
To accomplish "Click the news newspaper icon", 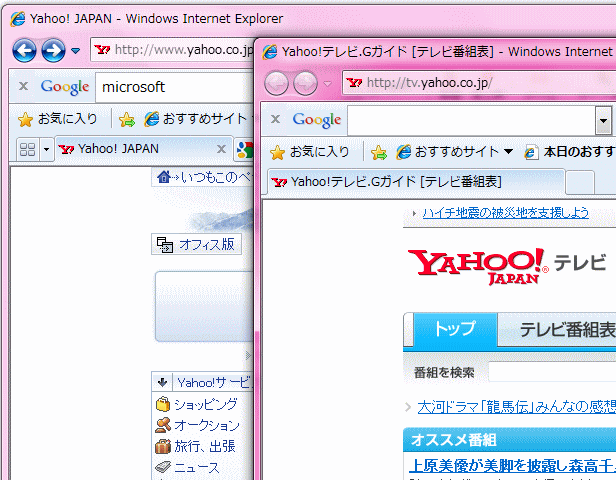I will [163, 467].
